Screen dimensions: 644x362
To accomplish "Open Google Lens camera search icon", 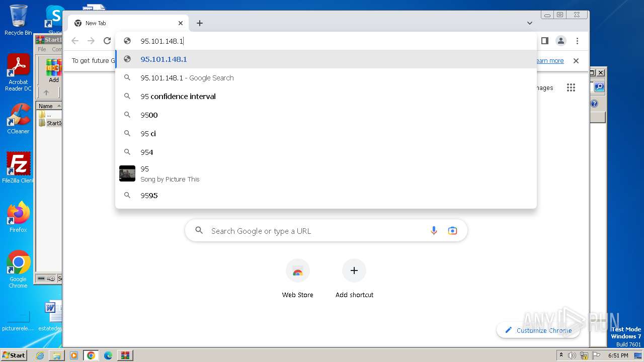I will [452, 231].
